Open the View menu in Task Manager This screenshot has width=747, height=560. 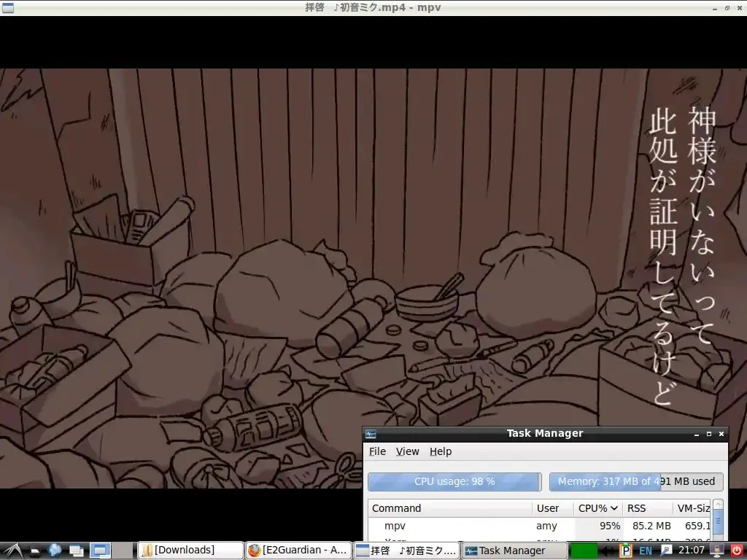[x=407, y=451]
